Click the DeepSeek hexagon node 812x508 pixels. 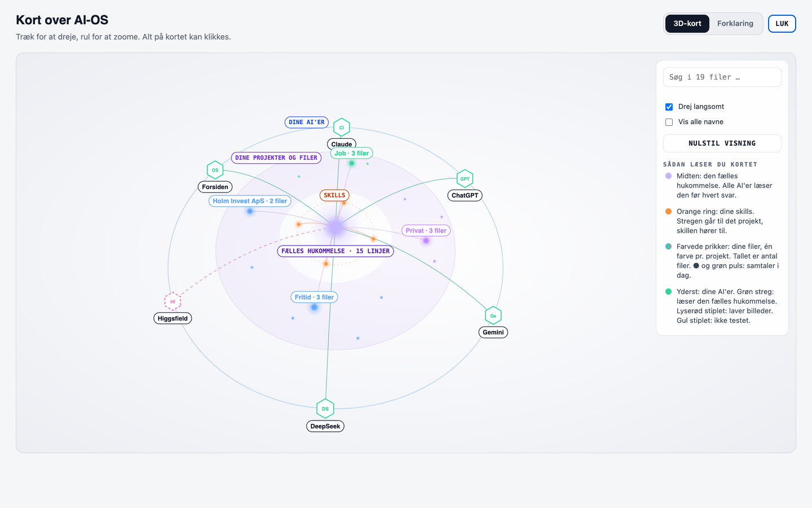pos(325,409)
